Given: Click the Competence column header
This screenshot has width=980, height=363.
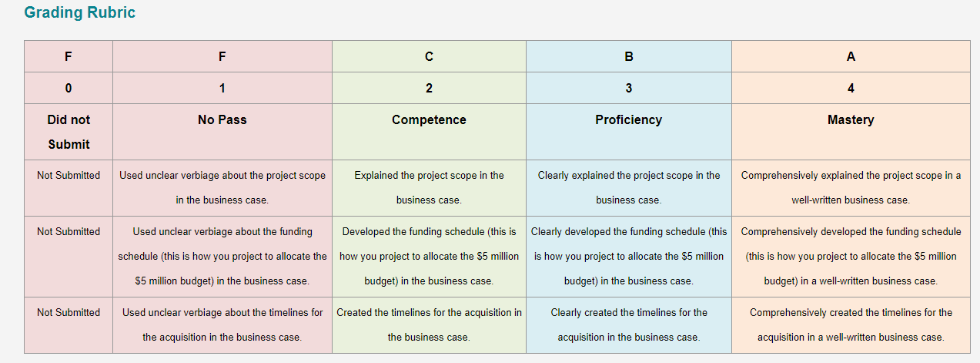Looking at the screenshot, I should [429, 132].
